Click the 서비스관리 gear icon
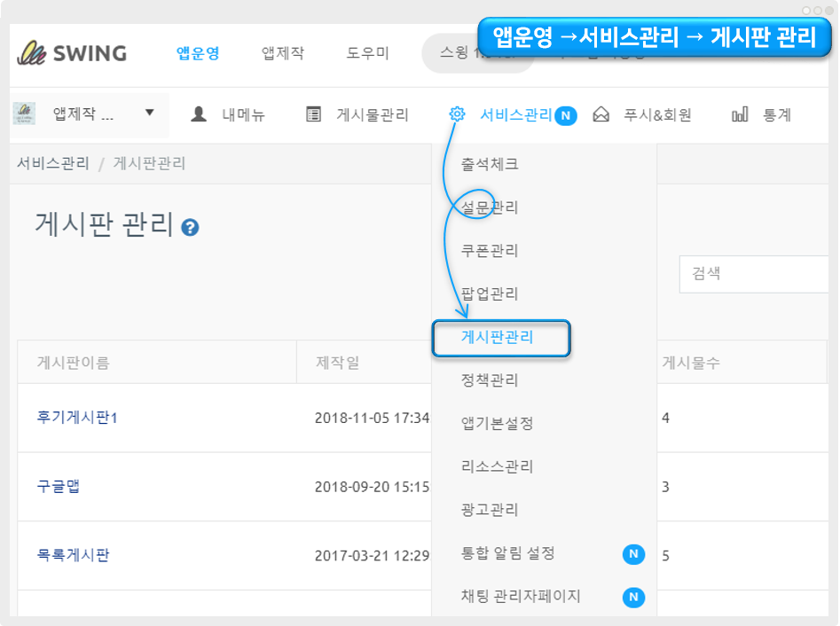 [x=457, y=114]
